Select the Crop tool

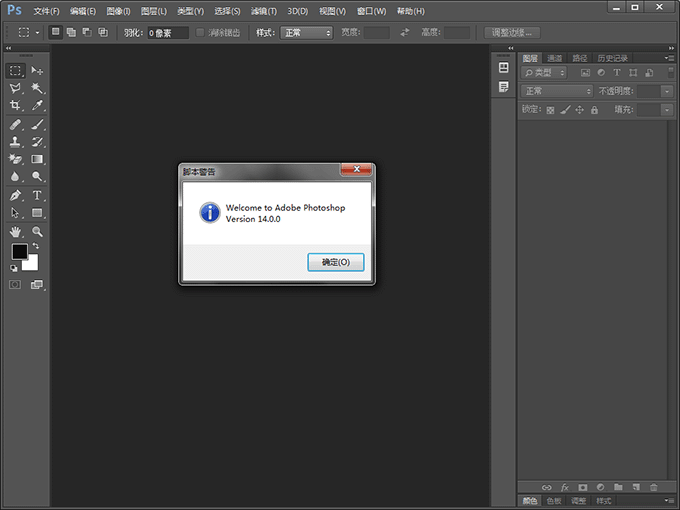coord(16,105)
